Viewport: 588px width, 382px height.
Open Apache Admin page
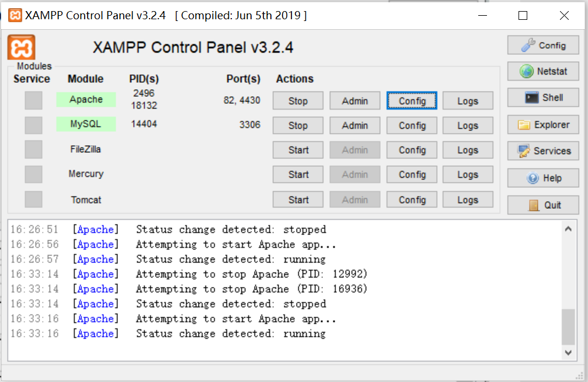click(355, 101)
